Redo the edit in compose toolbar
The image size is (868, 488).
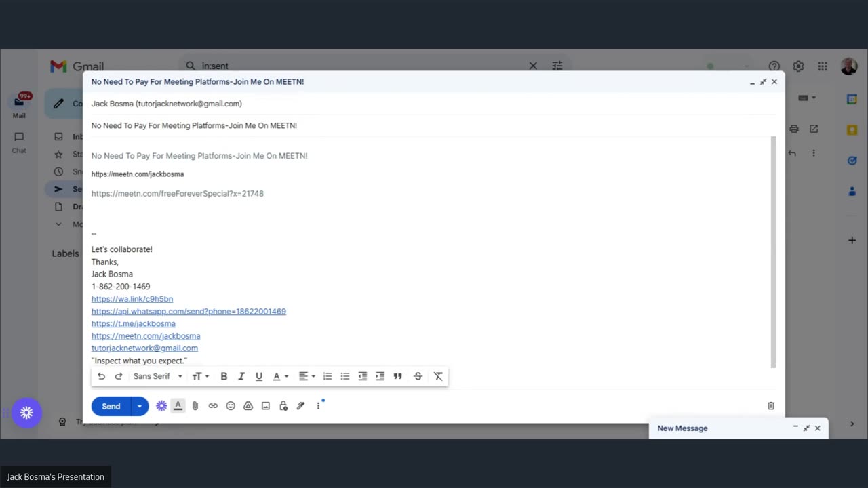click(x=119, y=376)
